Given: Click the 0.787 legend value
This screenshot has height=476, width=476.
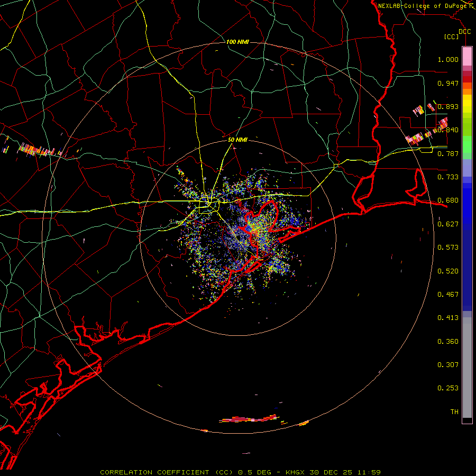Looking at the screenshot, I should click(448, 153).
